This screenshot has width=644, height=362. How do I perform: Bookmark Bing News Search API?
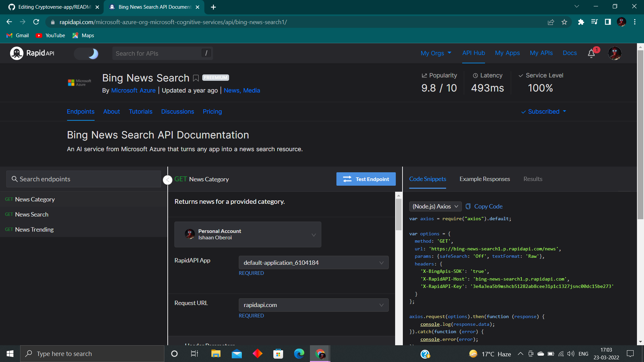196,78
